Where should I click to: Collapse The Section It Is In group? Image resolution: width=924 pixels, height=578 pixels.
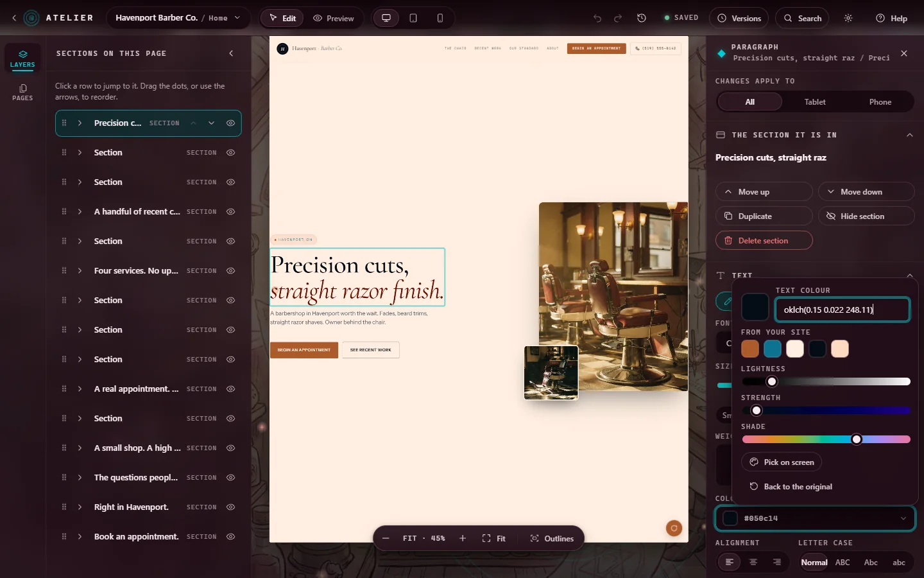pos(909,135)
